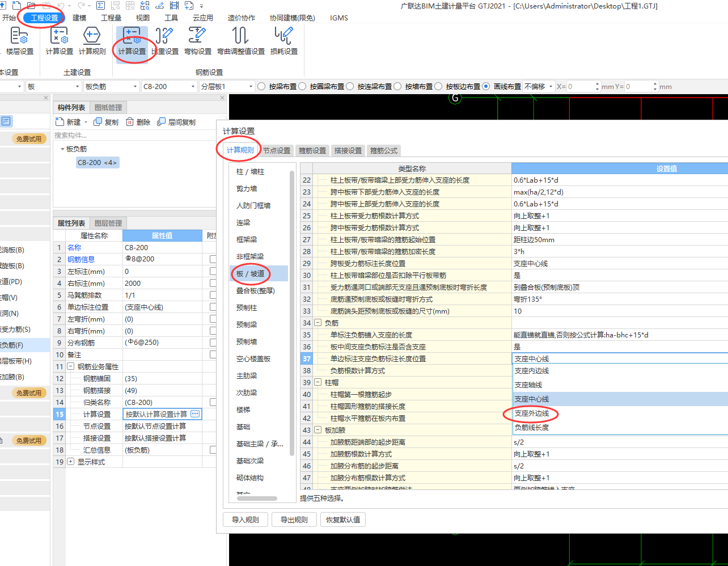Collapse 柱帽 section in settings table

point(318,382)
